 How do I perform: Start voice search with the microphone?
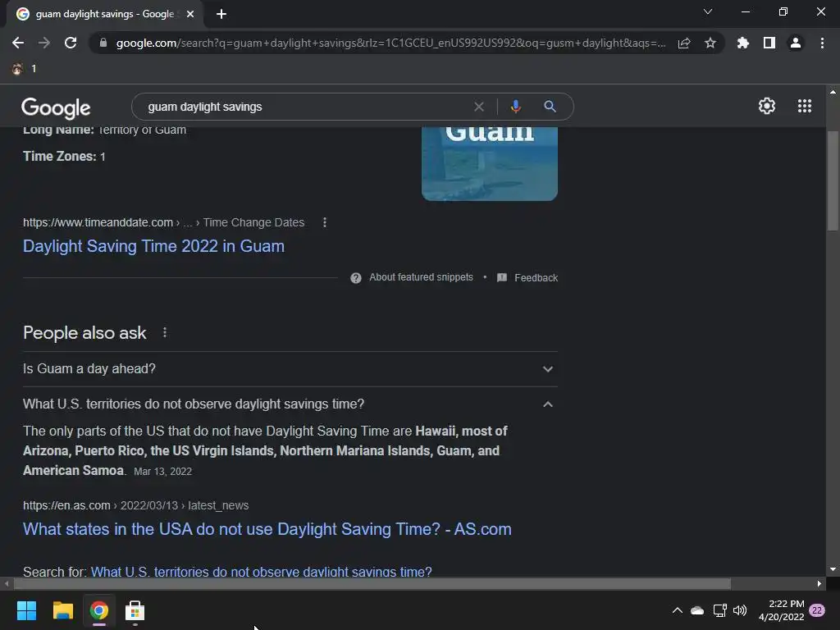pos(516,107)
